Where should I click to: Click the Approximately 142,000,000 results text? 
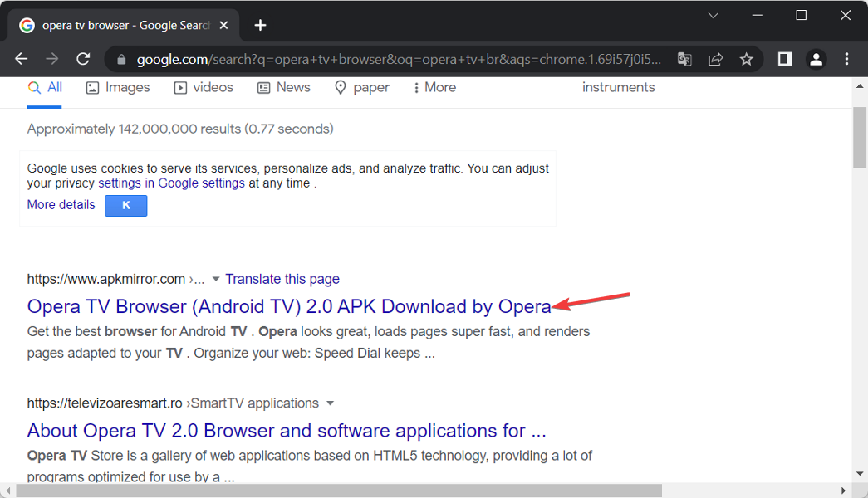point(180,129)
